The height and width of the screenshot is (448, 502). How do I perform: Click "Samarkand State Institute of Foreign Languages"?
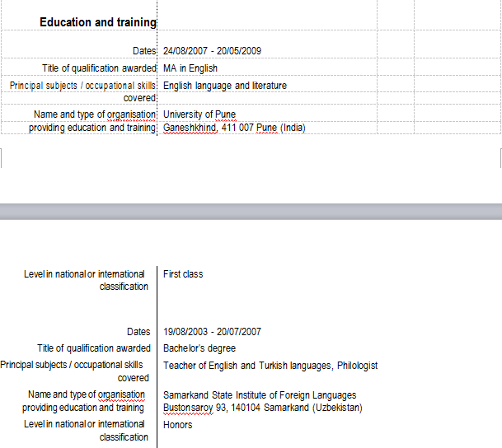[x=259, y=395]
